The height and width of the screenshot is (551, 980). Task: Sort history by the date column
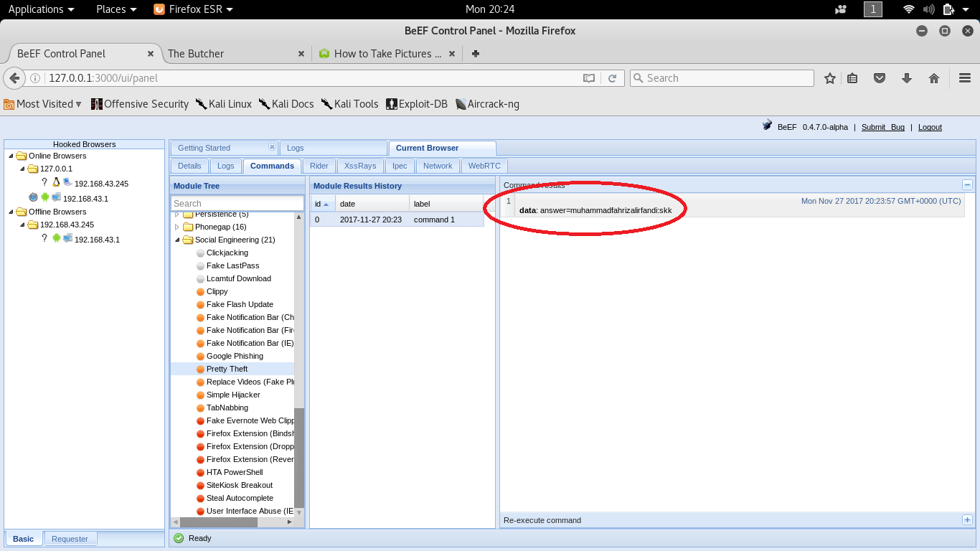coord(372,204)
